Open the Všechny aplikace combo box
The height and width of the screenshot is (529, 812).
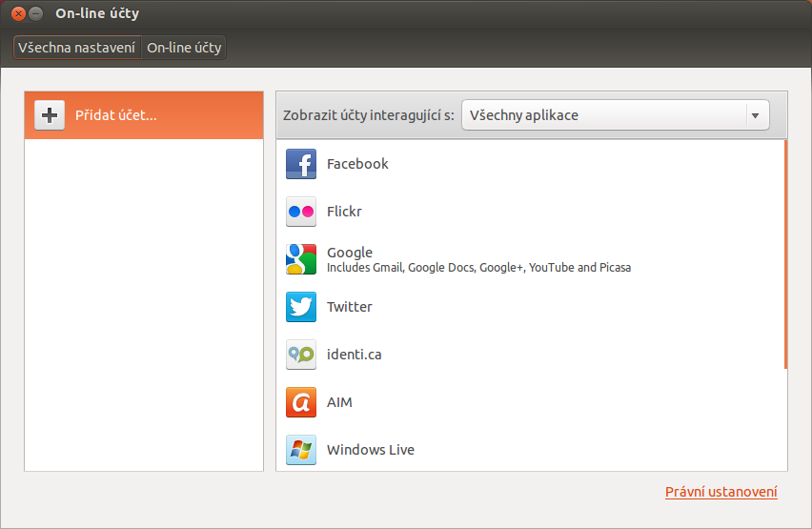point(616,115)
